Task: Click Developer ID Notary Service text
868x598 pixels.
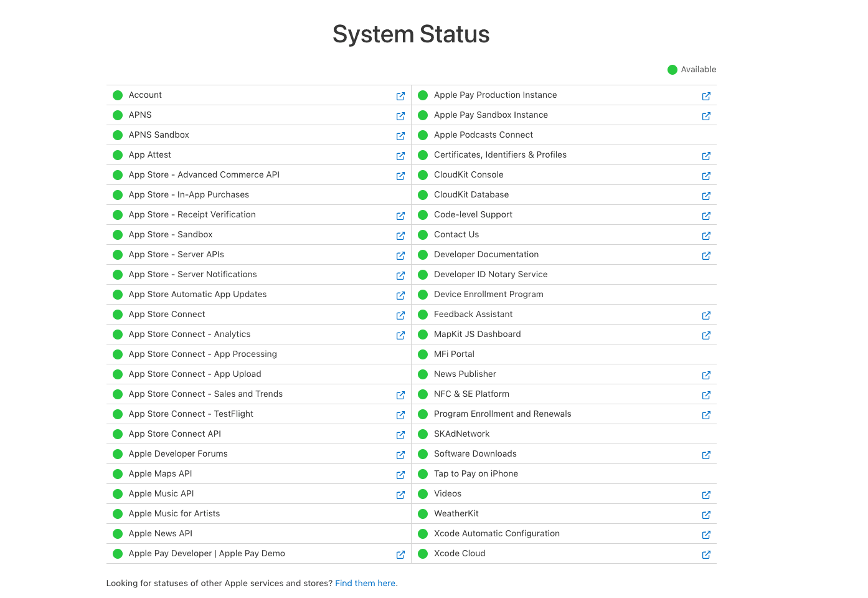Action: [491, 274]
